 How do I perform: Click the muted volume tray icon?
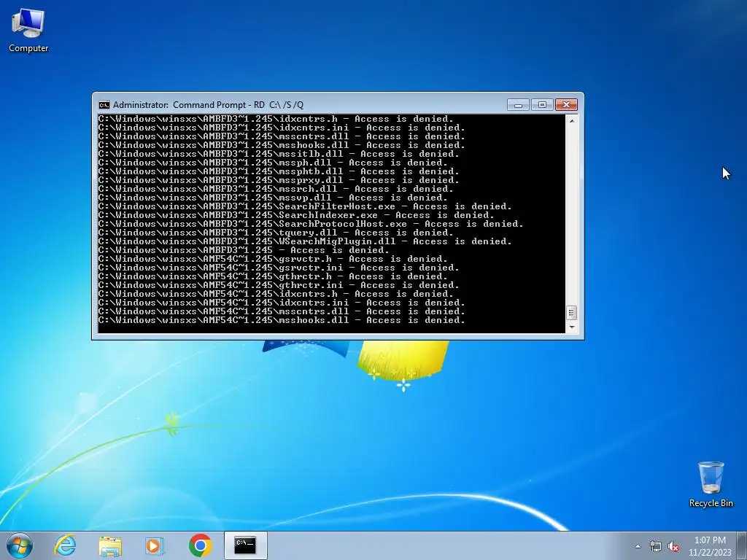673,546
